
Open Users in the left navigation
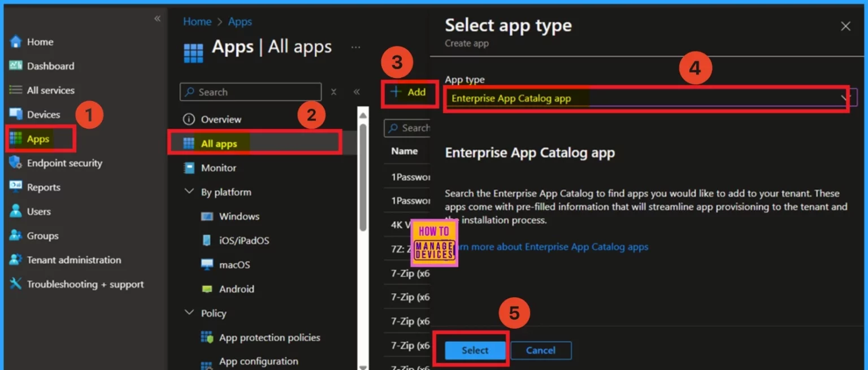(39, 212)
